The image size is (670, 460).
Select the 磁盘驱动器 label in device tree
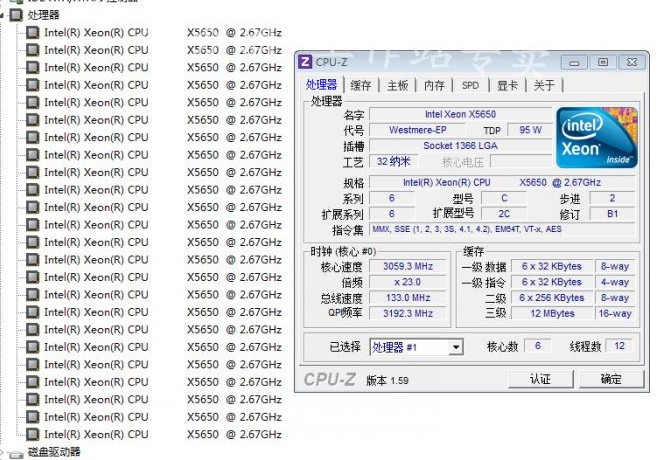[54, 453]
